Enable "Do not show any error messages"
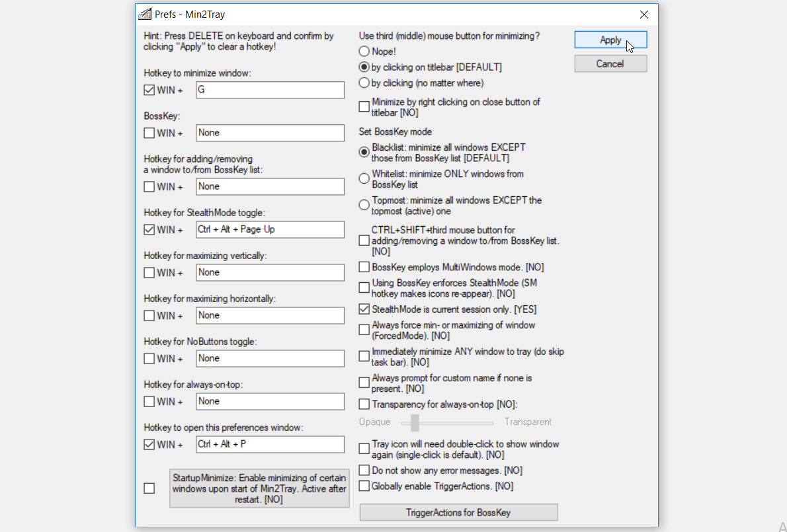 click(x=364, y=471)
